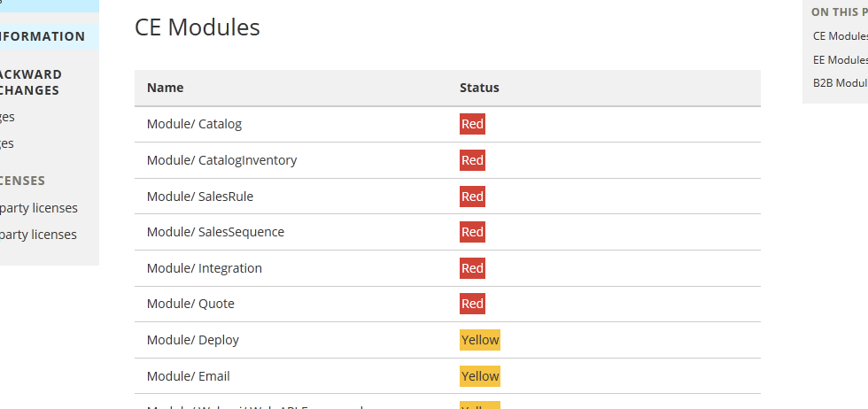Open CE Modules link in page contents

pyautogui.click(x=839, y=36)
